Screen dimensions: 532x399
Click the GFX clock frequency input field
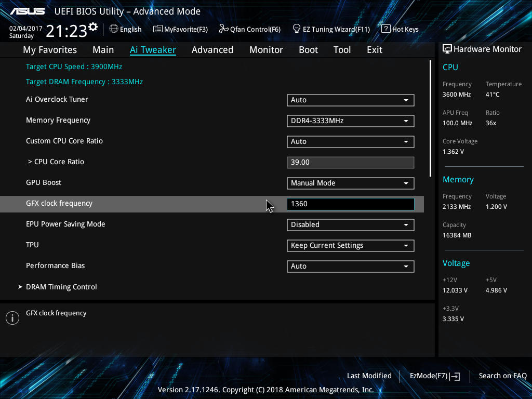point(350,204)
